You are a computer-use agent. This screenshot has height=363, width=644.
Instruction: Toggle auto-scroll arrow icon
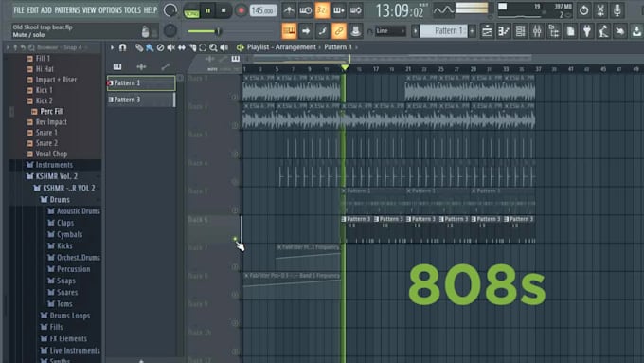[x=306, y=31]
